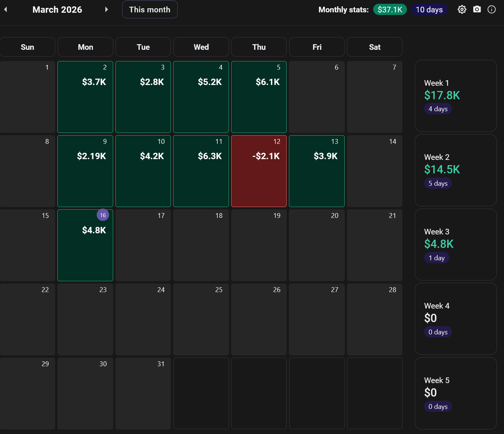This screenshot has height=434, width=504.
Task: Go to next month arrow
Action: pyautogui.click(x=107, y=9)
